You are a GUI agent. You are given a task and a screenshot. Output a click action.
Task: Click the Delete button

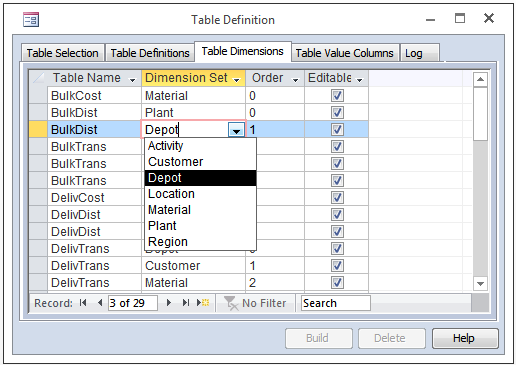click(x=392, y=338)
